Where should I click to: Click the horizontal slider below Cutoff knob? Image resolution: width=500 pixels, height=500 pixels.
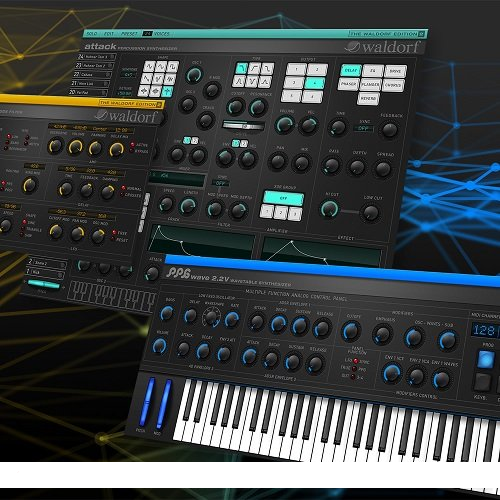(244, 126)
